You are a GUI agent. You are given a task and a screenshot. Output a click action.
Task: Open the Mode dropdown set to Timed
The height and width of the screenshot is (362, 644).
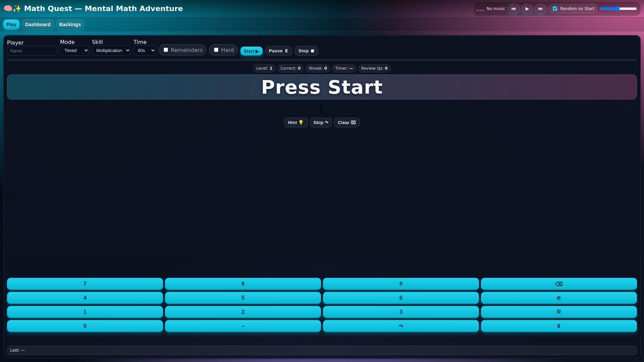click(x=74, y=50)
